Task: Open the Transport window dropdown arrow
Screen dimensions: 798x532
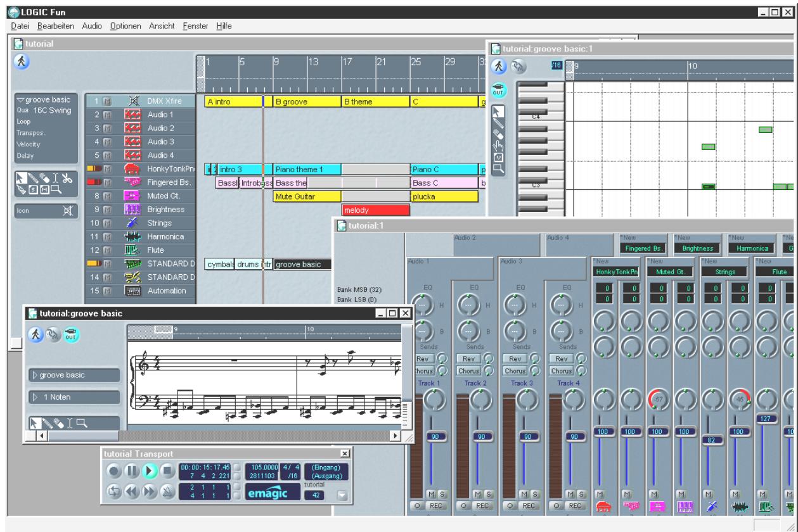Action: point(342,495)
